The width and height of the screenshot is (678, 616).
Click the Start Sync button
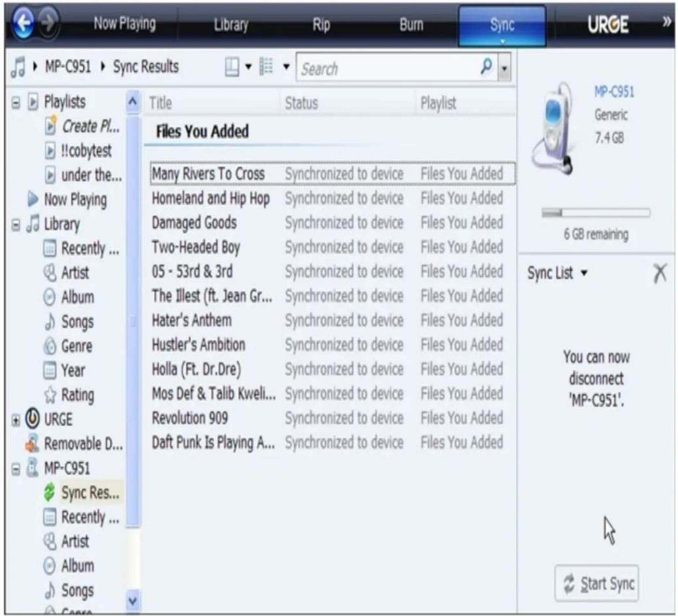pos(597,583)
